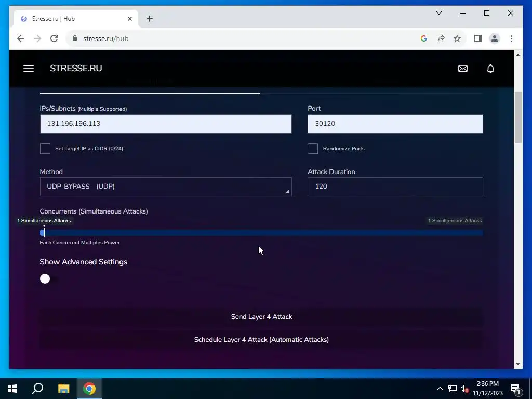Click the 'Attack Duration' label
Viewport: 532px width, 399px height.
click(331, 172)
